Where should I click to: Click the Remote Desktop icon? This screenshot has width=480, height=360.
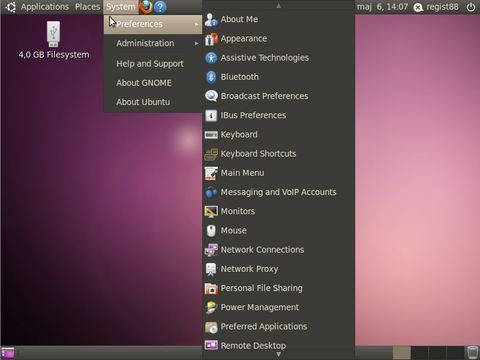tap(211, 345)
